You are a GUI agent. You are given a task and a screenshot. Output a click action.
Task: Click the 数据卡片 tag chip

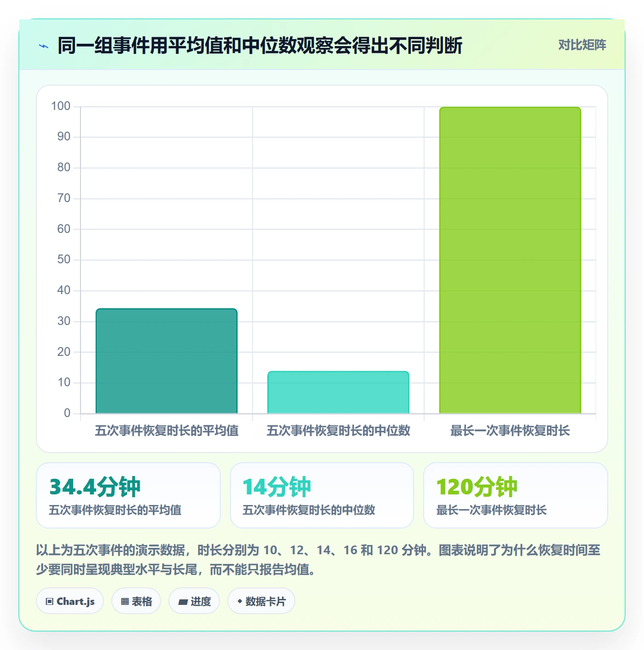click(261, 601)
